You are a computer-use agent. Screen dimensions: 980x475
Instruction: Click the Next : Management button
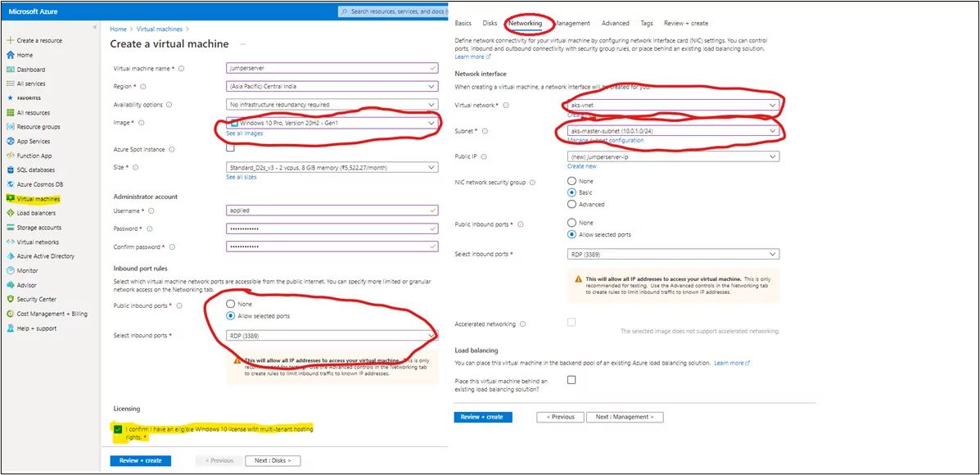coord(625,417)
